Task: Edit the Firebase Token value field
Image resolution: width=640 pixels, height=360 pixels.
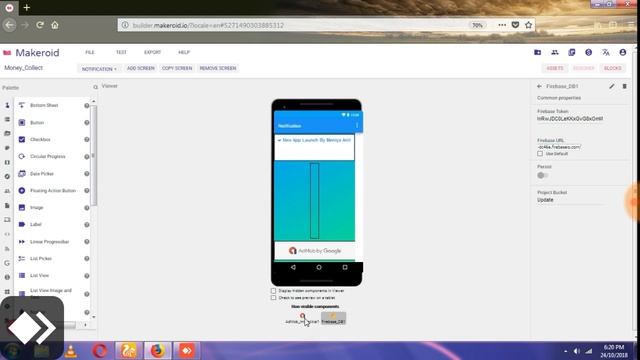Action: pos(570,119)
